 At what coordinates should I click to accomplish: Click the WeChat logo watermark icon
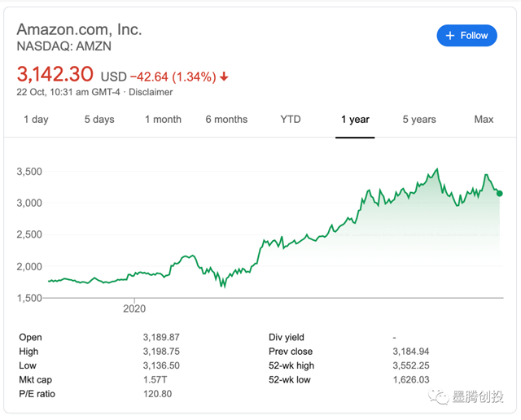point(440,396)
